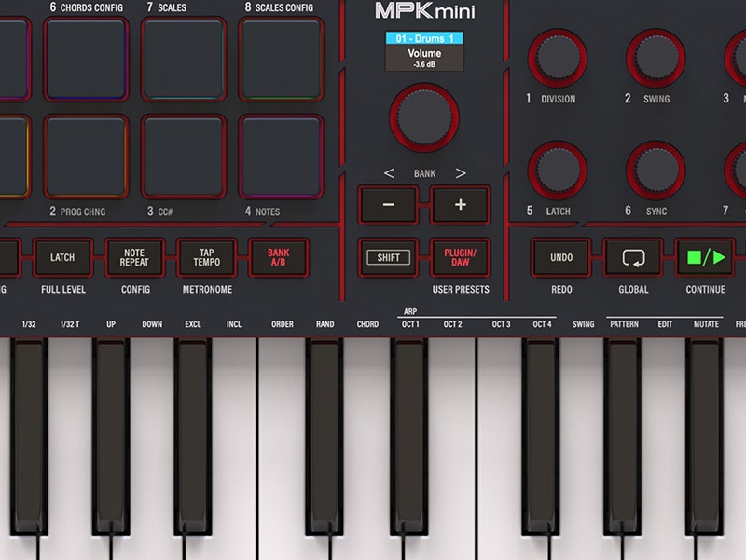Screen dimensions: 746x560
Task: Tap the 2 Prog Chng drum pad
Action: coord(86,157)
